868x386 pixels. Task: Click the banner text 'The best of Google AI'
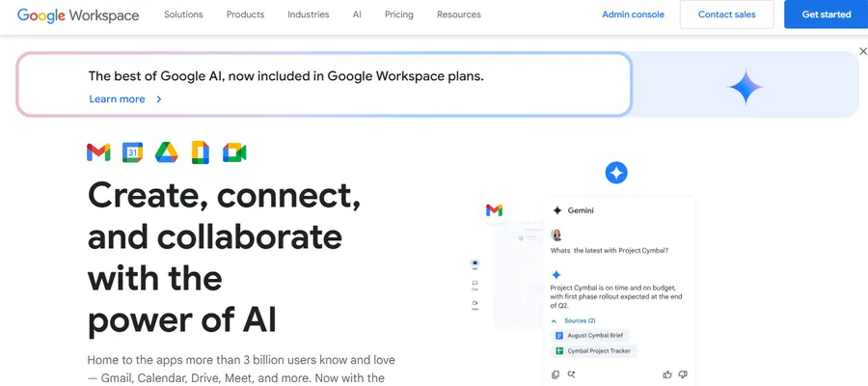tap(156, 76)
